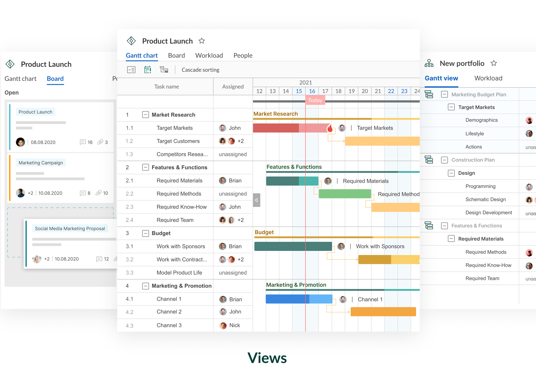Click the green calendar schedule toolbar icon

pyautogui.click(x=148, y=69)
